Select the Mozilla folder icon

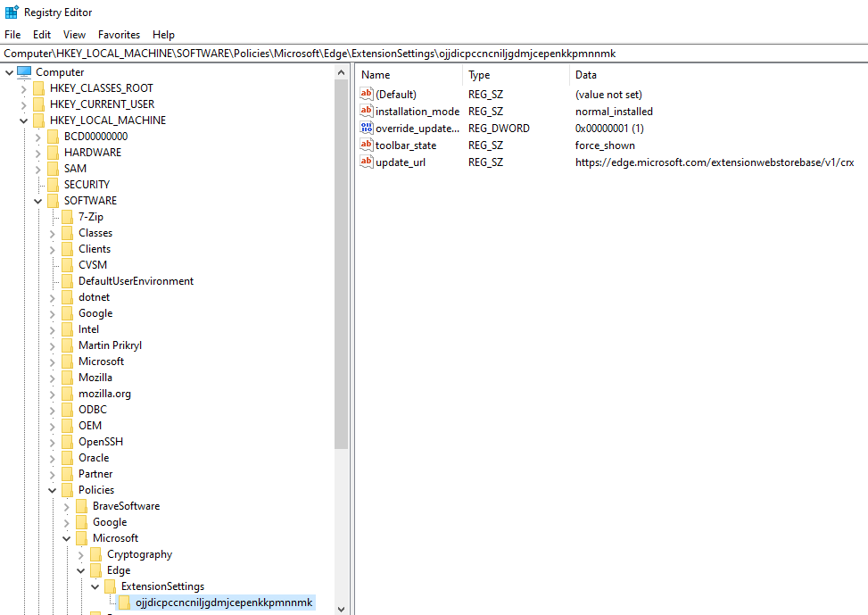point(68,378)
